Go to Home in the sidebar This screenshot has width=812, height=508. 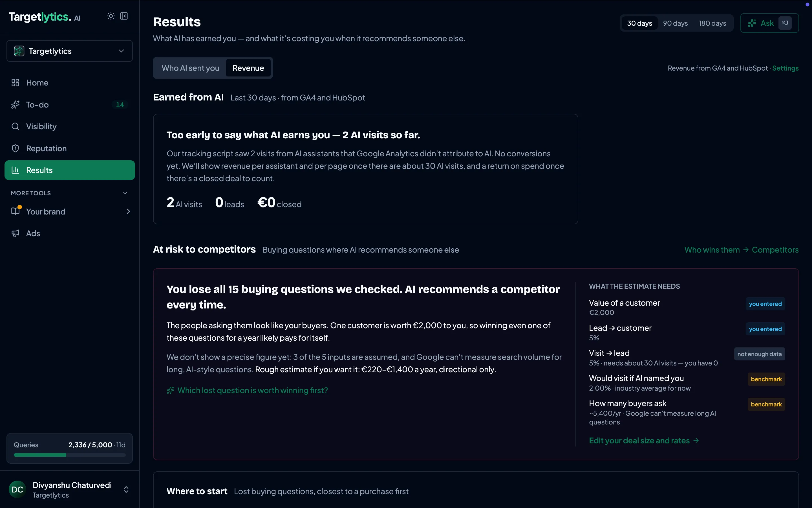click(x=69, y=83)
